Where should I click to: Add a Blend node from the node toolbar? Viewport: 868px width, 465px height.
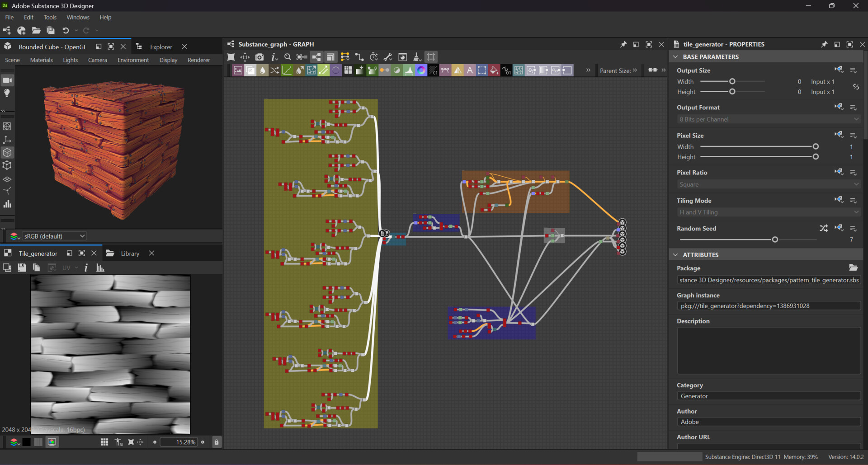(250, 70)
